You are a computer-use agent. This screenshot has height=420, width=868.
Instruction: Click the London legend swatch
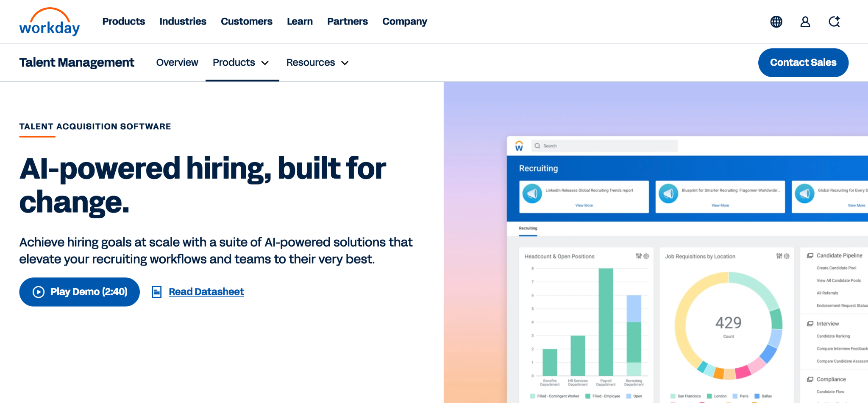pos(709,396)
